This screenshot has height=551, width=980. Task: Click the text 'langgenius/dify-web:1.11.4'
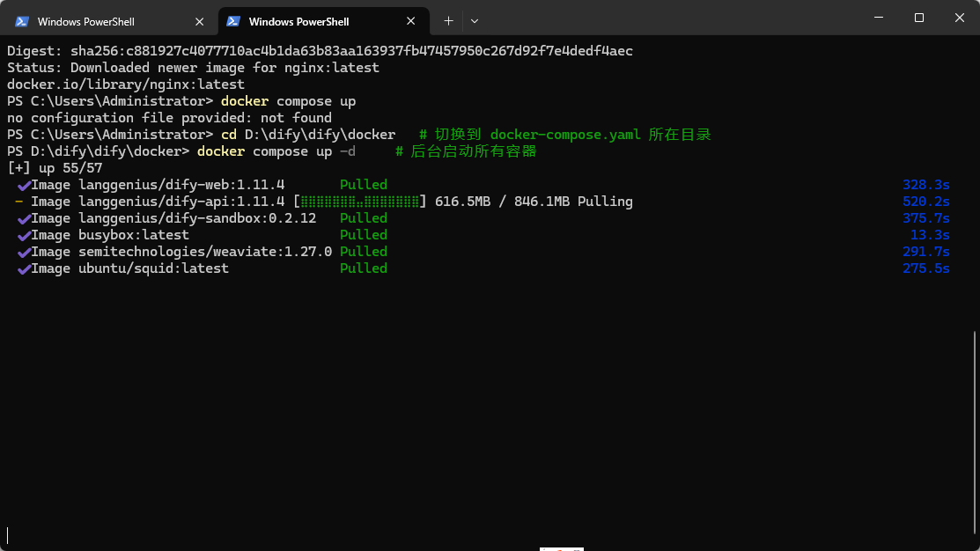pos(181,184)
